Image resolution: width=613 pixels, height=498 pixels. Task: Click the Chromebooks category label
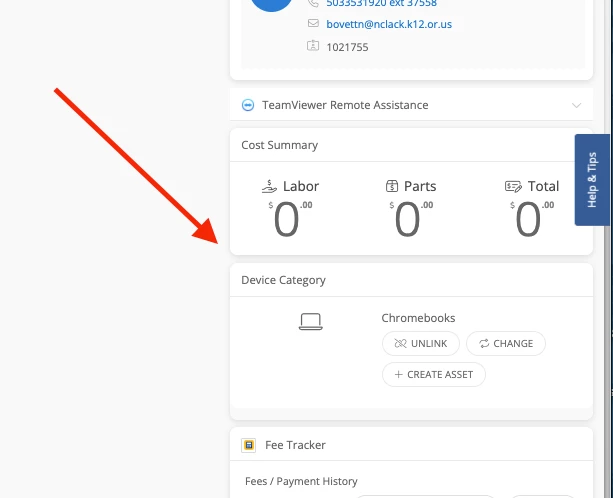point(418,318)
